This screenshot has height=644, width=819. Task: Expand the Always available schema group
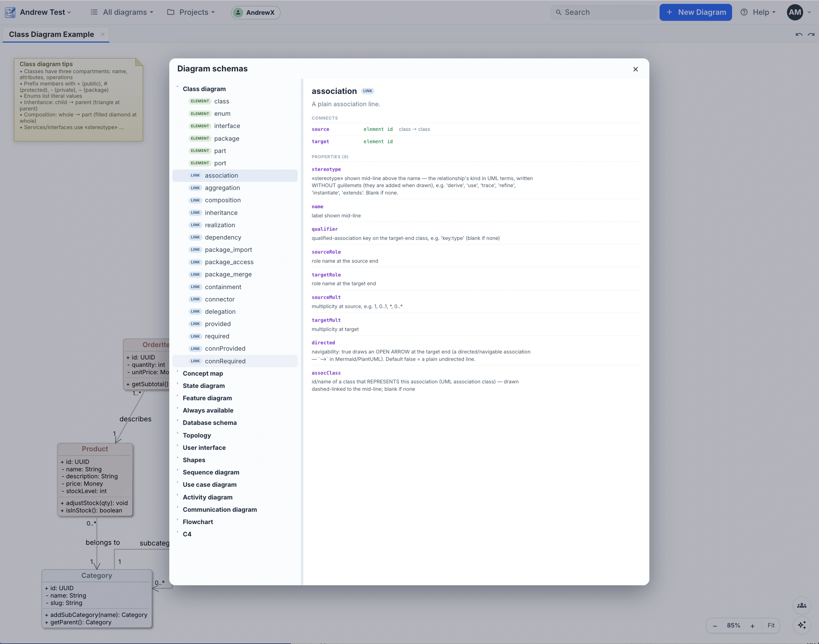tap(208, 410)
